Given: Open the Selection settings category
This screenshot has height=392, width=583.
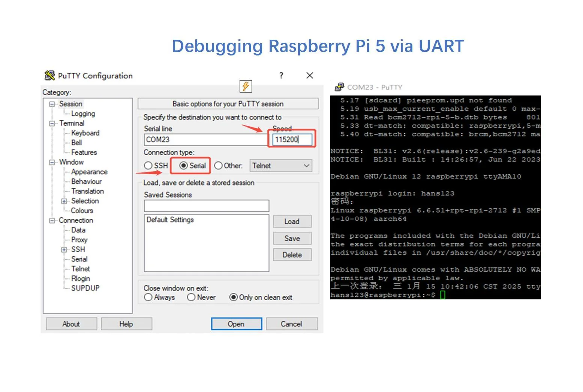Looking at the screenshot, I should pos(85,201).
